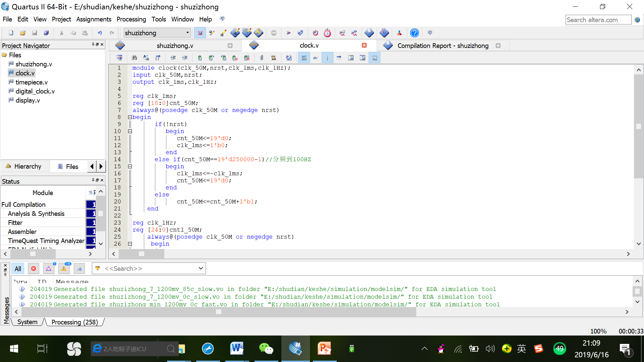This screenshot has height=362, width=644.
Task: Open Microsoft Word from the taskbar
Action: click(x=237, y=349)
